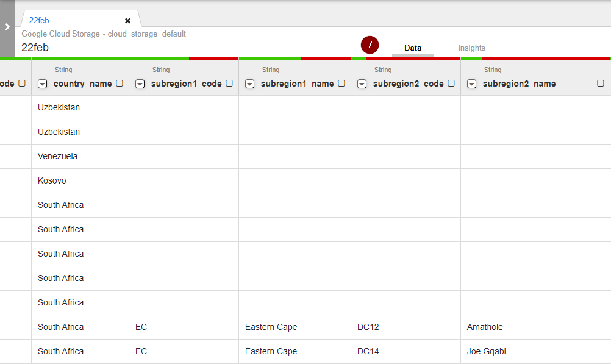Open the Insights tab

coord(471,48)
